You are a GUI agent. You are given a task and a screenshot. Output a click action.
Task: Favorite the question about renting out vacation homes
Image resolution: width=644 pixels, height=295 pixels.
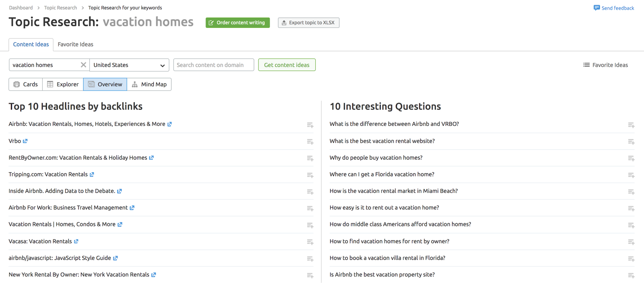tap(631, 208)
